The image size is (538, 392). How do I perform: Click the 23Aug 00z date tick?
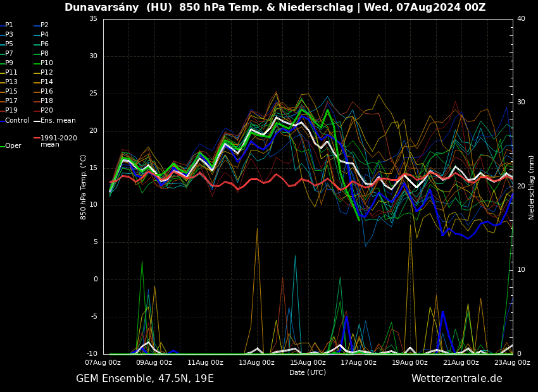point(512,363)
